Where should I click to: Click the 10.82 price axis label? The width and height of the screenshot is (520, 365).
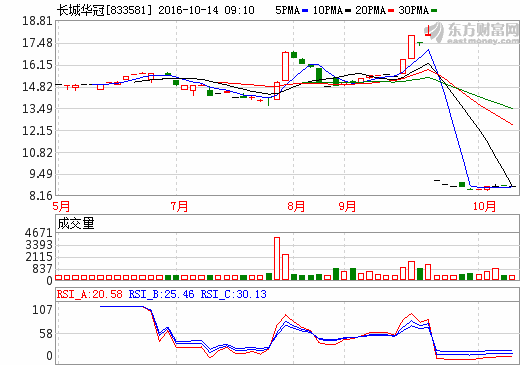click(37, 153)
